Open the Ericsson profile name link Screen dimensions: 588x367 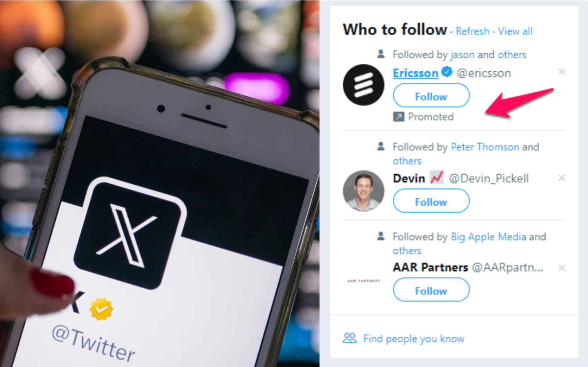pos(416,73)
